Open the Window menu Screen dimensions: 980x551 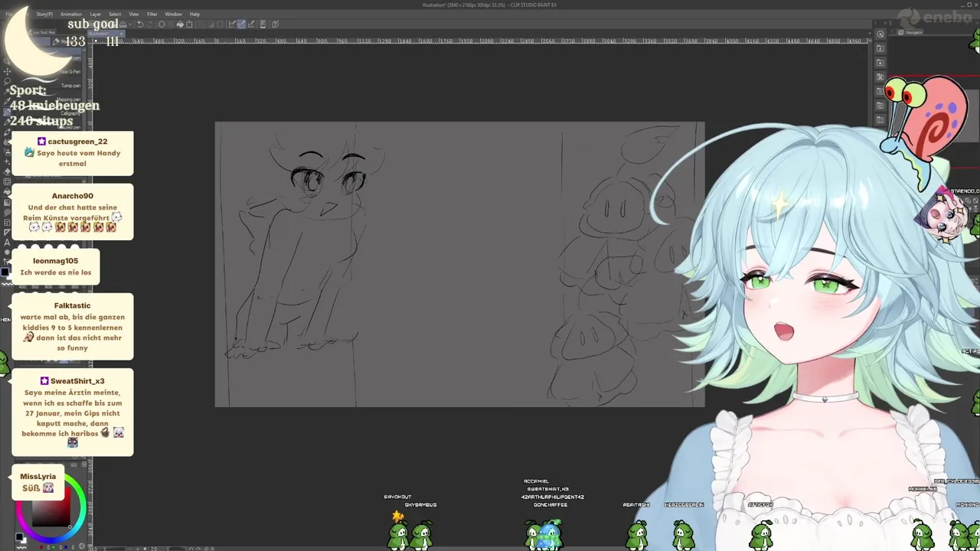point(174,14)
